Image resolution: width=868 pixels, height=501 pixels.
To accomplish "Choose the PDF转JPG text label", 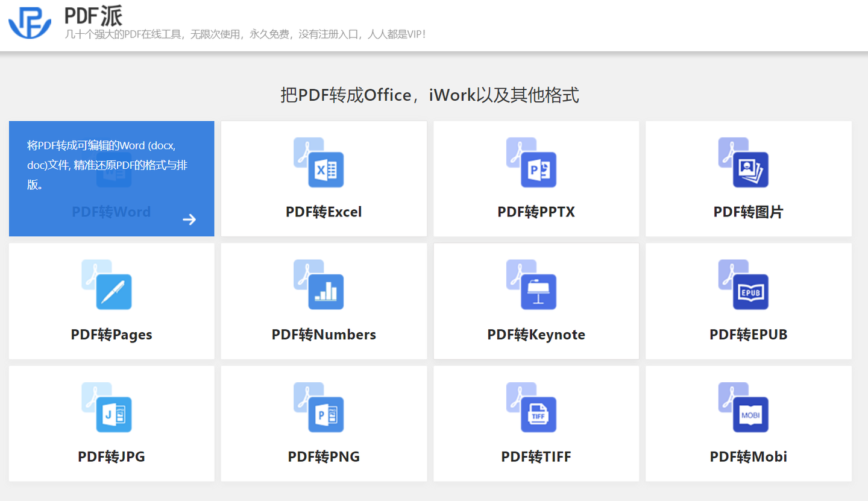I will [112, 456].
